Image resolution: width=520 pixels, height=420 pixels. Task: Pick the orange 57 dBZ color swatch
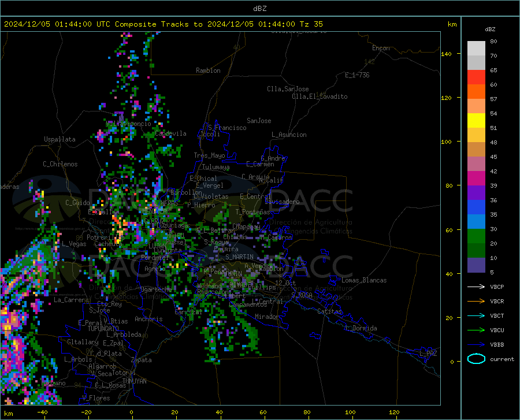tap(476, 92)
